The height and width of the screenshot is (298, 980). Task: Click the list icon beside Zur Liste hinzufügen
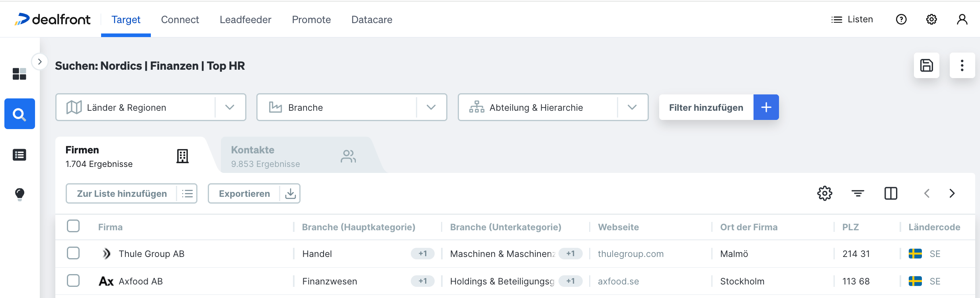[187, 194]
